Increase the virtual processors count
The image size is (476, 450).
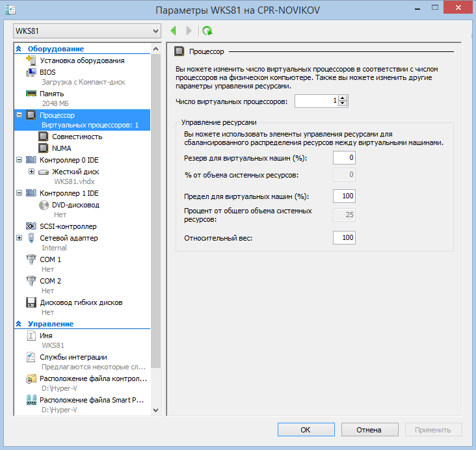pos(343,98)
